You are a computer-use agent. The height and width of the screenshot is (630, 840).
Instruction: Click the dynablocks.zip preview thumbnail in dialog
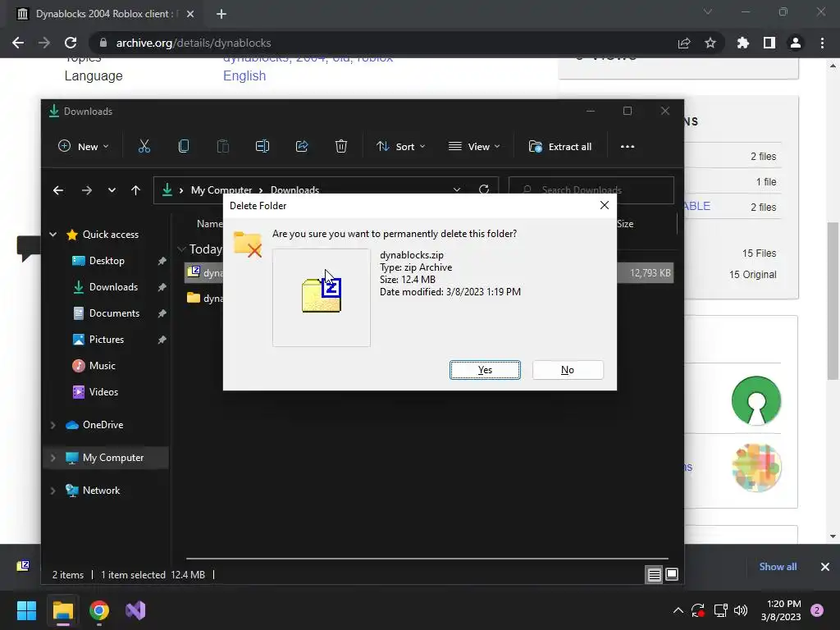pos(322,297)
